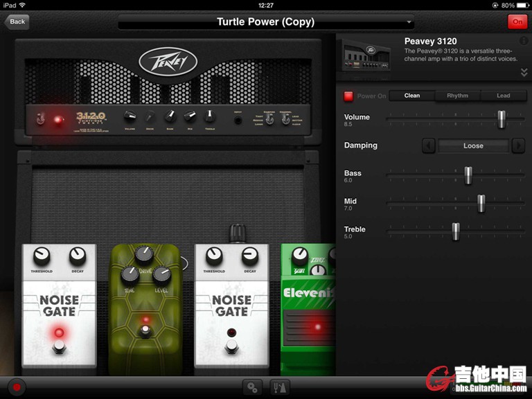Toggle the red On button

517,21
